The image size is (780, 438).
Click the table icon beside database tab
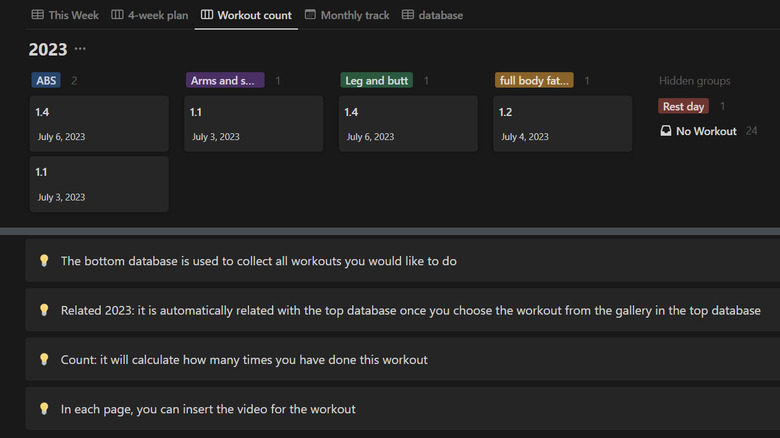click(408, 15)
